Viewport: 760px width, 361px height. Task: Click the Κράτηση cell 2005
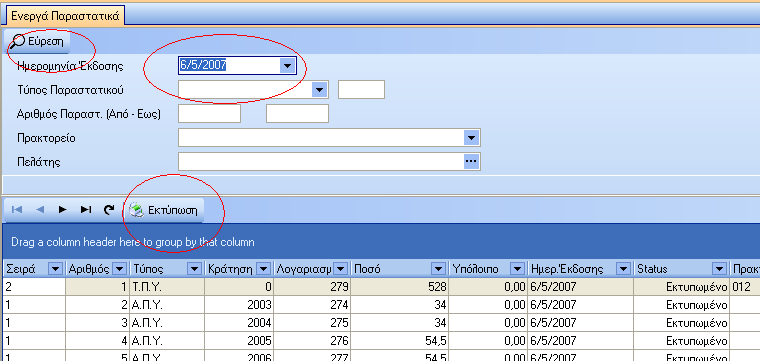tap(239, 341)
